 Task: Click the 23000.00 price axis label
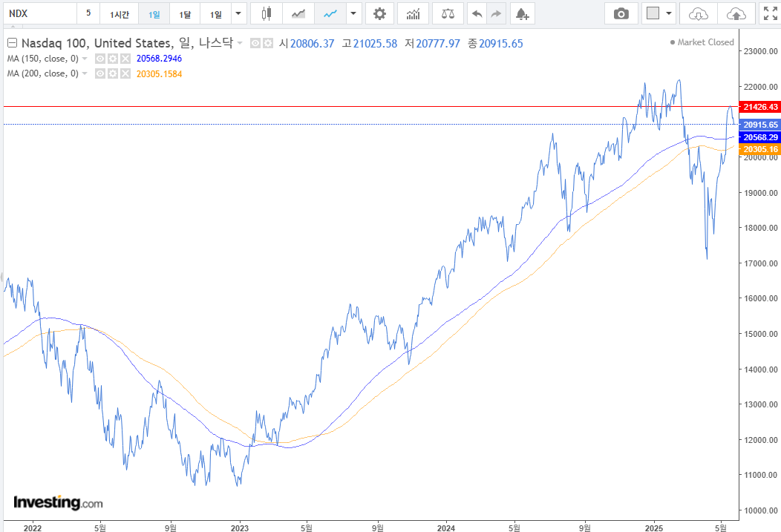coord(760,51)
